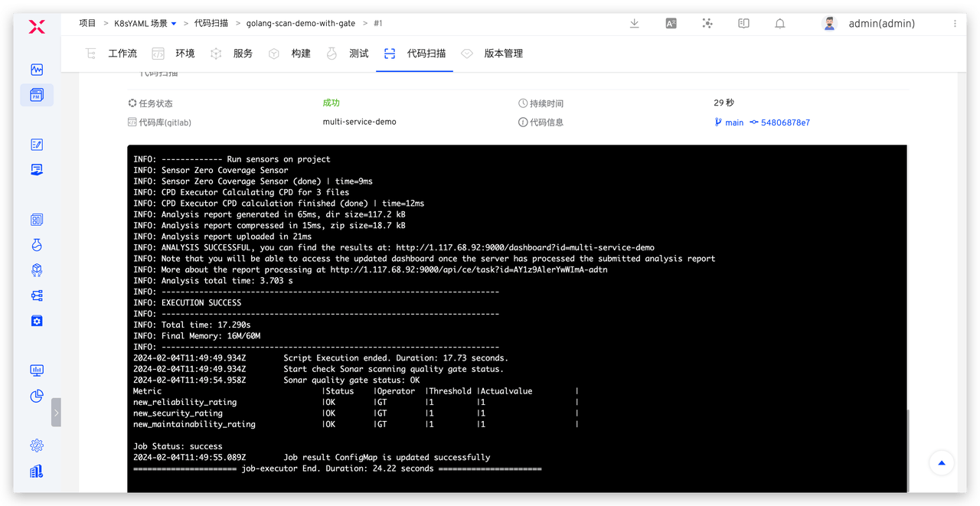The image size is (980, 506).
Task: Click the project PM icon in sidebar
Action: pyautogui.click(x=37, y=95)
